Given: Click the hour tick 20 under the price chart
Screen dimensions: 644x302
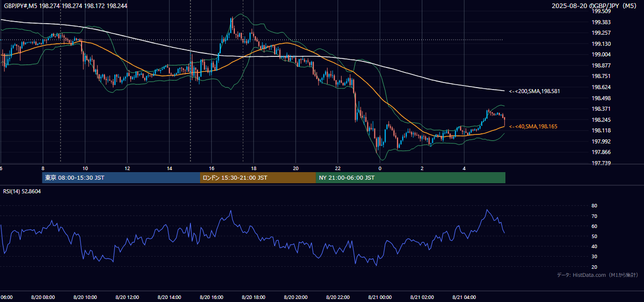Looking at the screenshot, I should (296, 168).
